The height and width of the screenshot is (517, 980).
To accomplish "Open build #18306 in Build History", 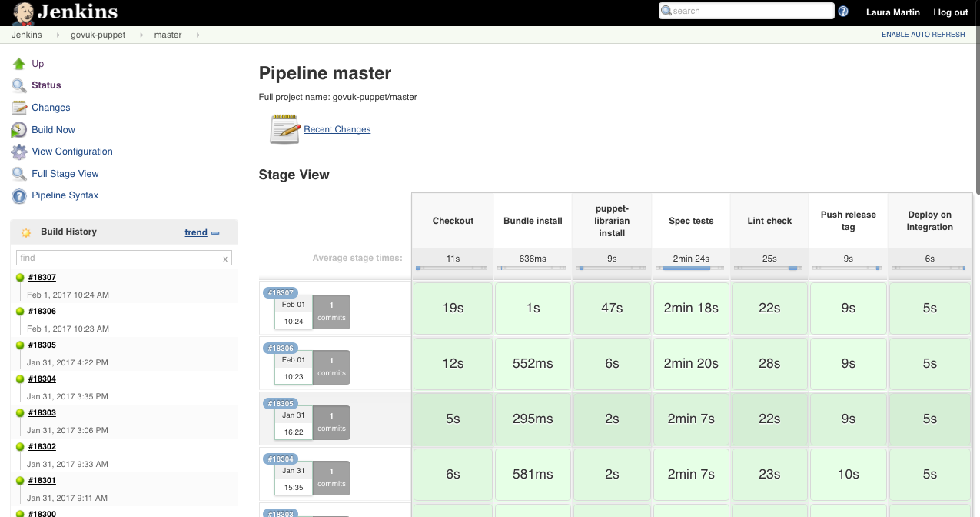I will [x=42, y=312].
